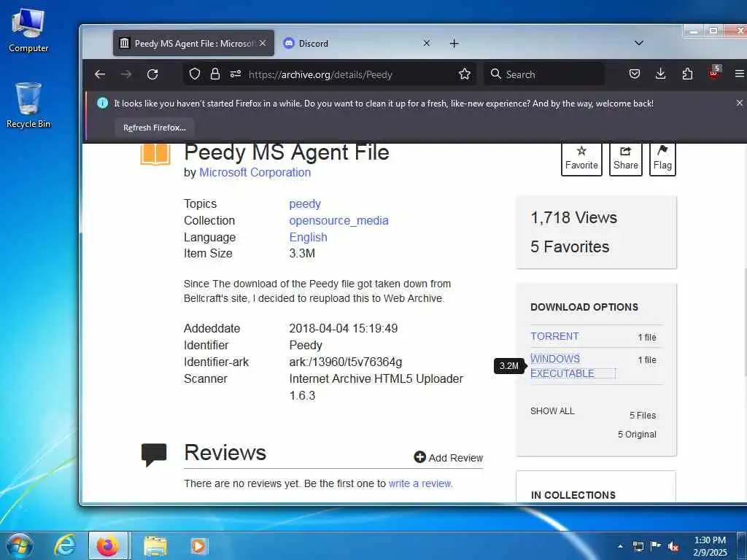Click the write a review link
Viewport: 747px width, 560px height.
[420, 483]
